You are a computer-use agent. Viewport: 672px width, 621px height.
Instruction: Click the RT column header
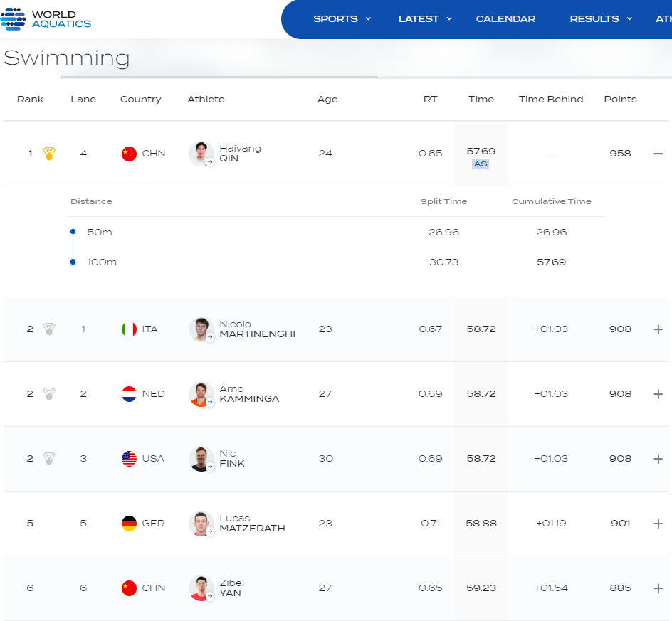[430, 100]
